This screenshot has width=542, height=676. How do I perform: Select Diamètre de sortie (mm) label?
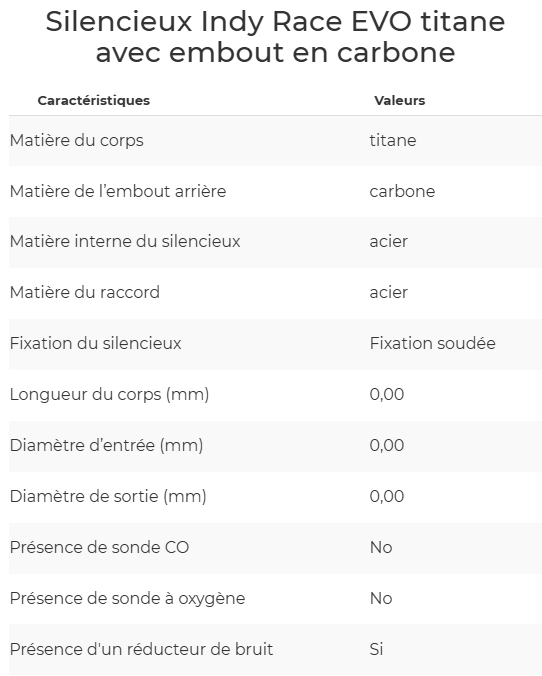tap(108, 496)
